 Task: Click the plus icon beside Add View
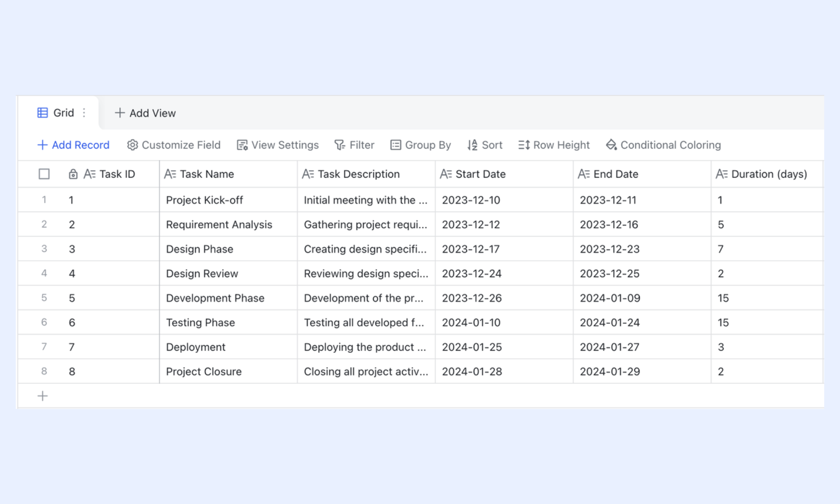point(120,113)
